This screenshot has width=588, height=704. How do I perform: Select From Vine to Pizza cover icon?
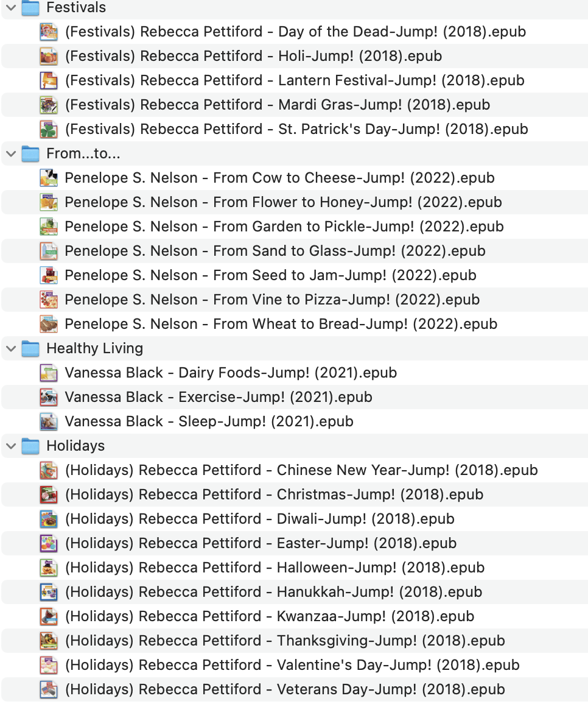(x=49, y=300)
